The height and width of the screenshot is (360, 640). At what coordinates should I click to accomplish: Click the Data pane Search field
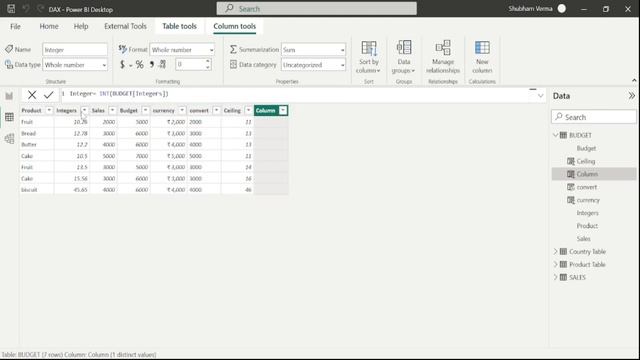tap(594, 117)
